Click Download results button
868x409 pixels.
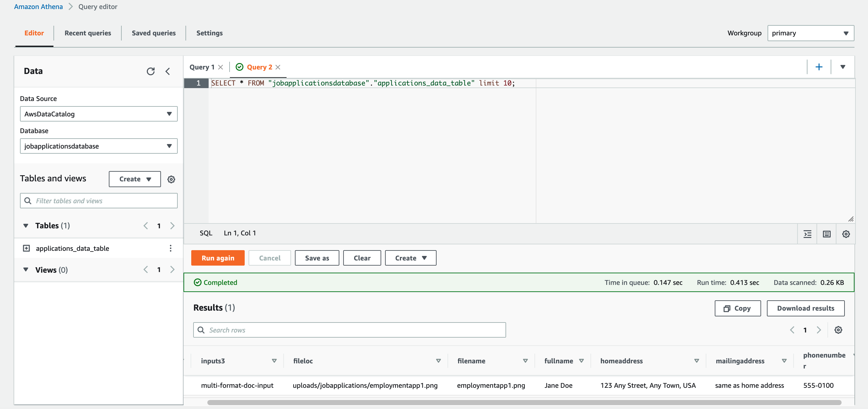coord(805,308)
